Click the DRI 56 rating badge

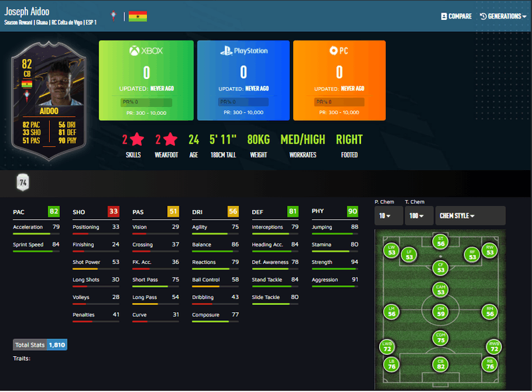pos(233,211)
